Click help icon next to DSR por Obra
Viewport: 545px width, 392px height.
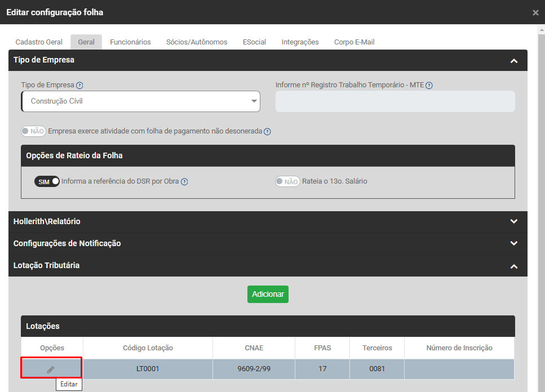coord(184,181)
